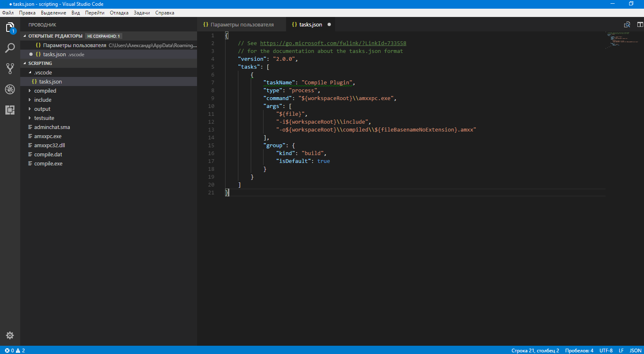The height and width of the screenshot is (354, 644).
Task: Change language mode via JSON status item
Action: (635, 350)
